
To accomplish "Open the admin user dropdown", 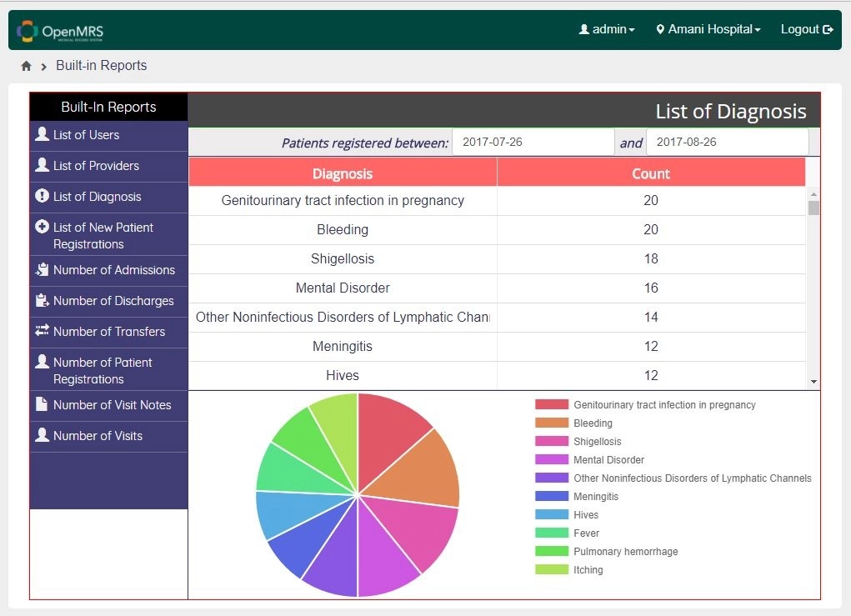I will tap(607, 28).
